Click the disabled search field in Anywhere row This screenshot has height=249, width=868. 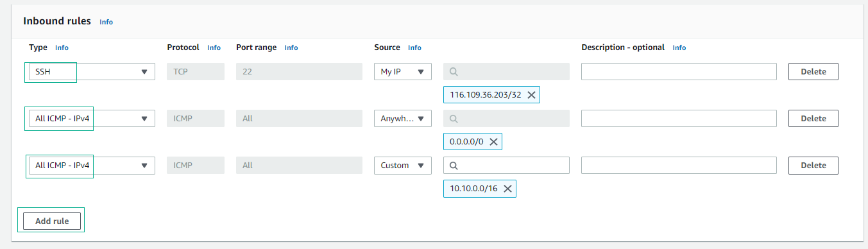click(x=506, y=118)
